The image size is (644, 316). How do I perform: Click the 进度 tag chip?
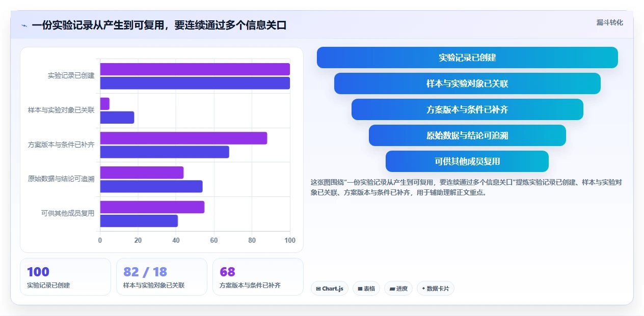(x=398, y=289)
